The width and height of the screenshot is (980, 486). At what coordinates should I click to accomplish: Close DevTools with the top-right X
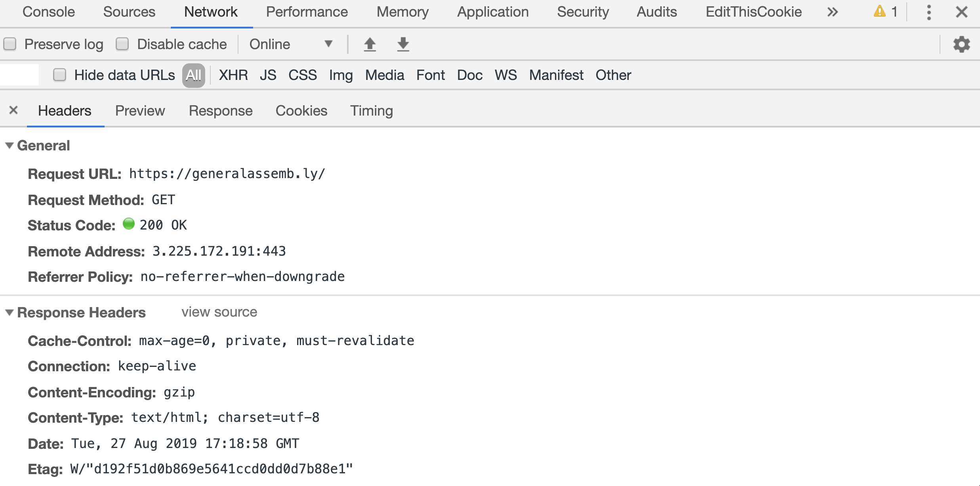[x=961, y=12]
